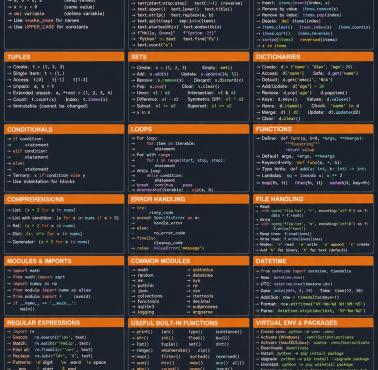Click the VIRTUAL ENV & PACKAGES header

click(313, 323)
